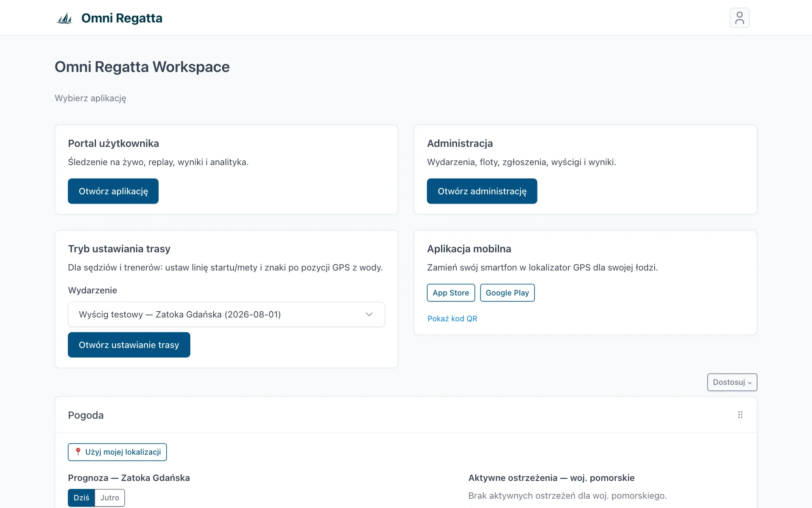Click the Zamień swój smartfon description
Image resolution: width=812 pixels, height=508 pixels.
[x=542, y=268]
